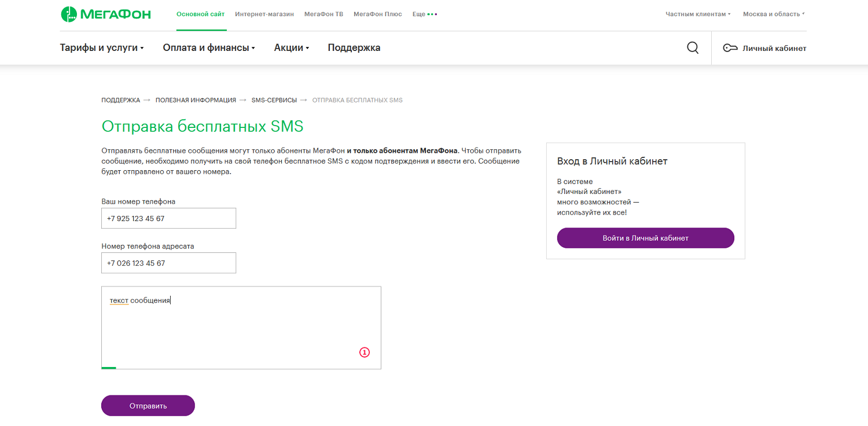Click the label Ваш номер телефона

click(138, 201)
